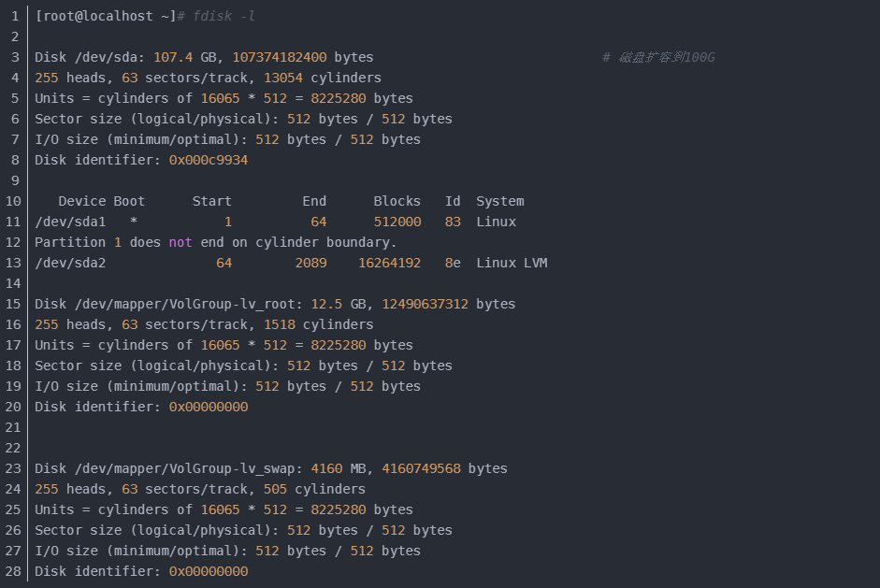The width and height of the screenshot is (880, 588).
Task: Click disk identifier '0x000c9934'
Action: [x=209, y=161]
